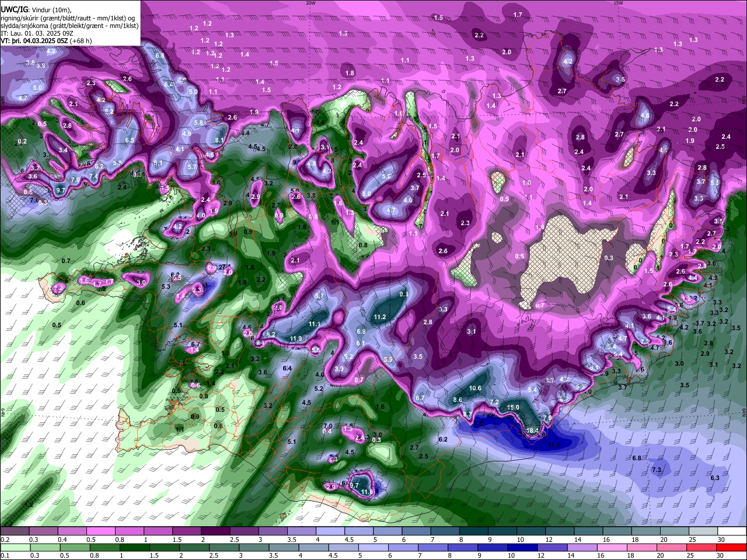Viewport: 747px width, 560px height.
Task: Click the '15W' longitude label
Action: [x=618, y=2]
